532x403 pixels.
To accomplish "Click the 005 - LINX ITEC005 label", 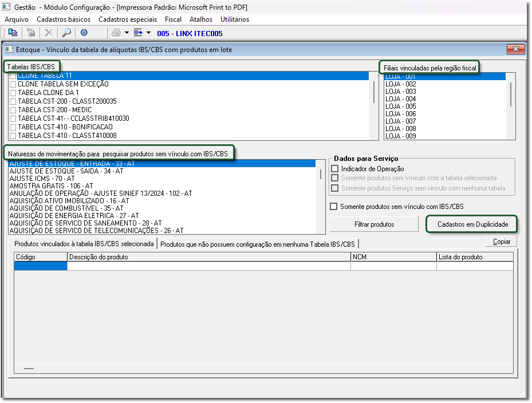I will pyautogui.click(x=190, y=33).
